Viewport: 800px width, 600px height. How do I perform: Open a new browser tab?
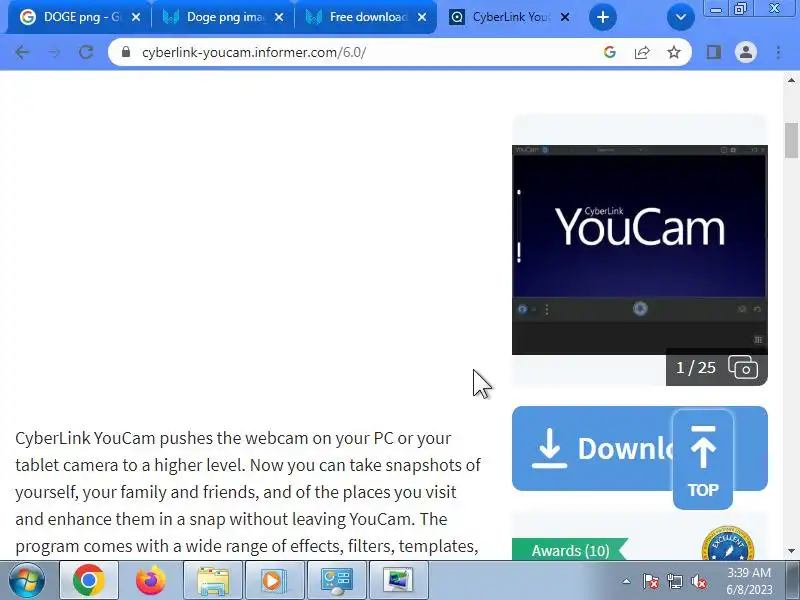pos(603,17)
